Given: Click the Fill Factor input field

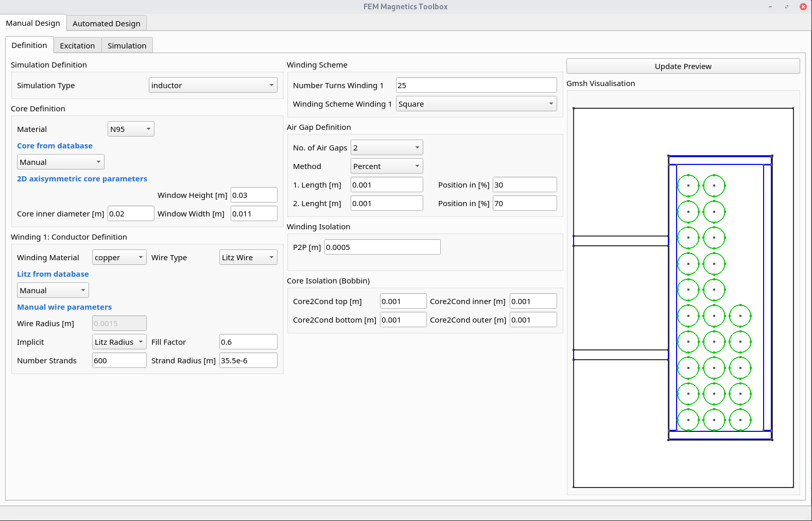Looking at the screenshot, I should tap(248, 342).
